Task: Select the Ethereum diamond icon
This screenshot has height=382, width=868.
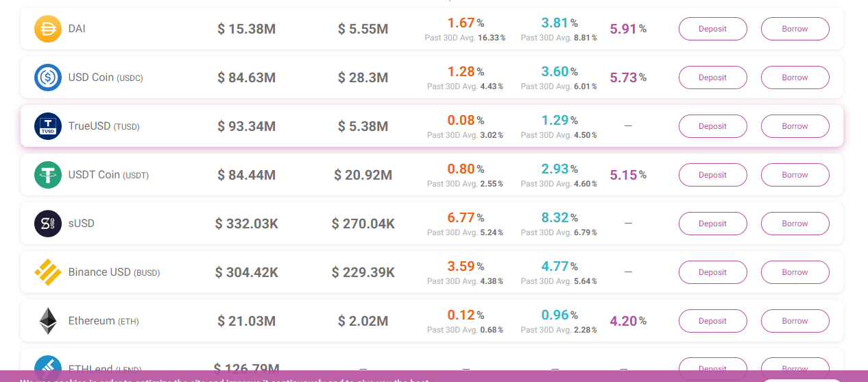Action: click(x=48, y=321)
